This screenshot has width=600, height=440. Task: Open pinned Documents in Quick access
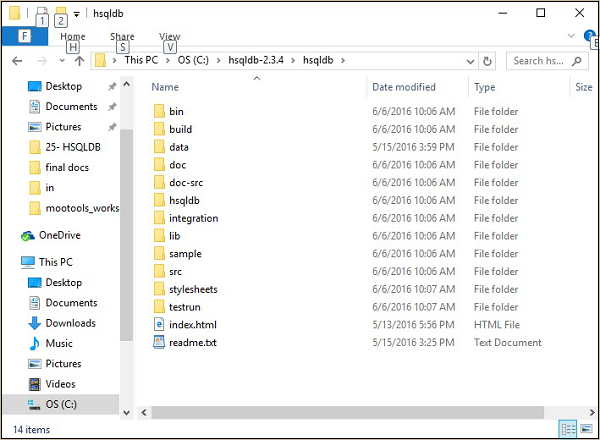[x=71, y=106]
